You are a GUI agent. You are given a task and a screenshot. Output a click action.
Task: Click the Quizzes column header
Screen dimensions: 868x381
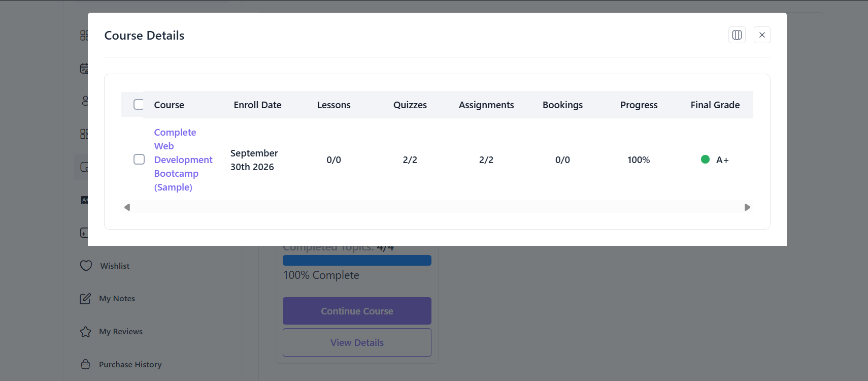pyautogui.click(x=410, y=105)
